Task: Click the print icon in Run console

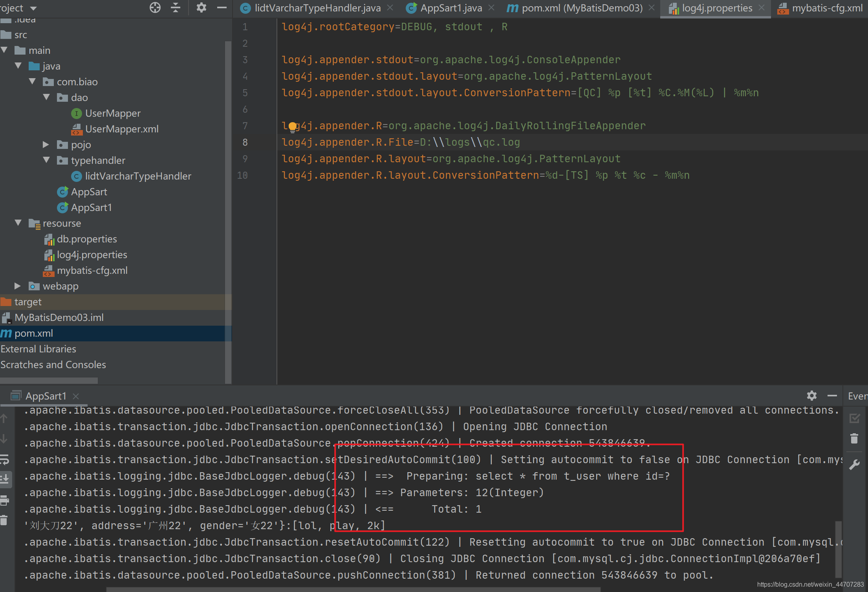Action: 5,500
